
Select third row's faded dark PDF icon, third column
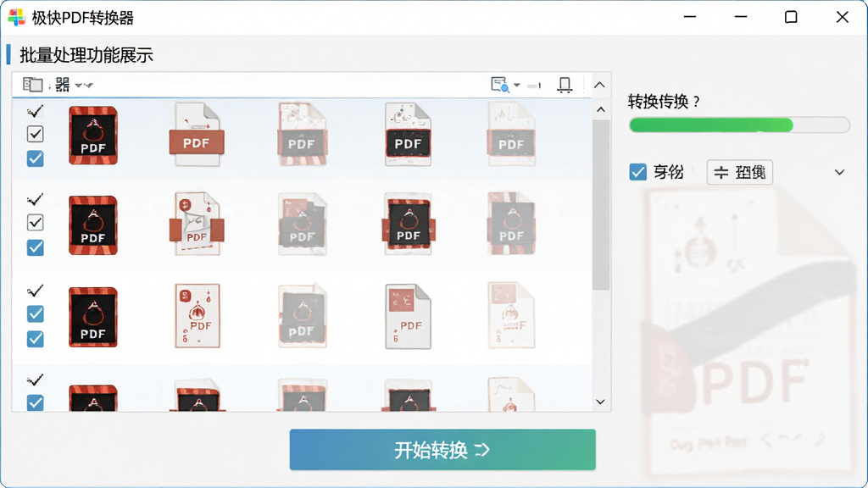(x=303, y=316)
